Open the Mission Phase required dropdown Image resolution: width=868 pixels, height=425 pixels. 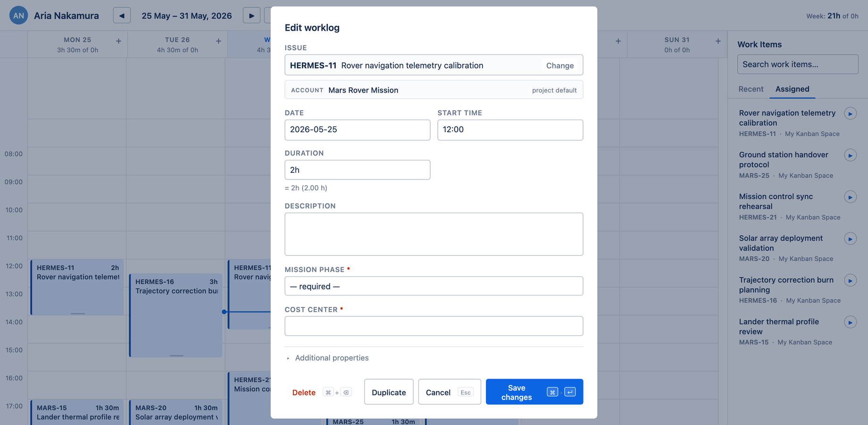tap(434, 286)
